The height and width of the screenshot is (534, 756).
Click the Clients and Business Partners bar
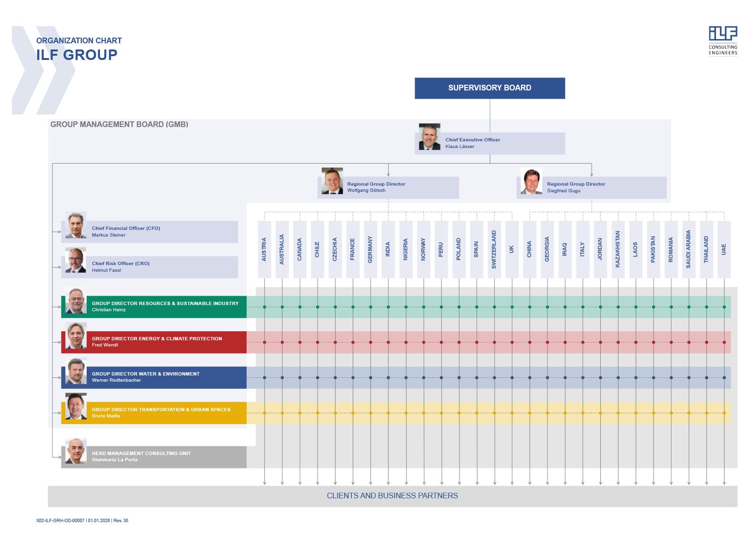pyautogui.click(x=392, y=496)
